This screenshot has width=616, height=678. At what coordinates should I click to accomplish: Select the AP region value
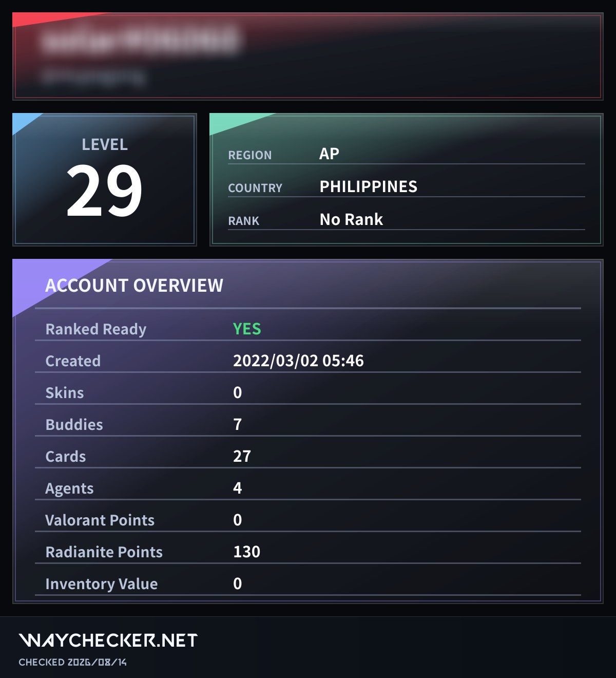pyautogui.click(x=329, y=154)
